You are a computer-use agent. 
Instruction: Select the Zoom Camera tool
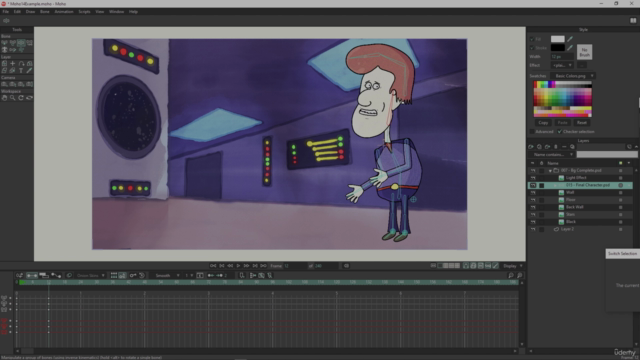13,84
